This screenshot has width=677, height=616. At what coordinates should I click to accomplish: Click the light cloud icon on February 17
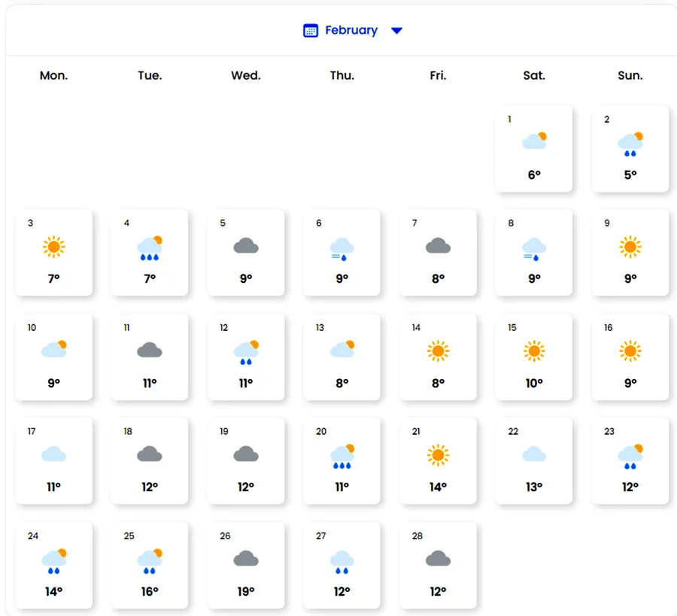click(x=53, y=454)
